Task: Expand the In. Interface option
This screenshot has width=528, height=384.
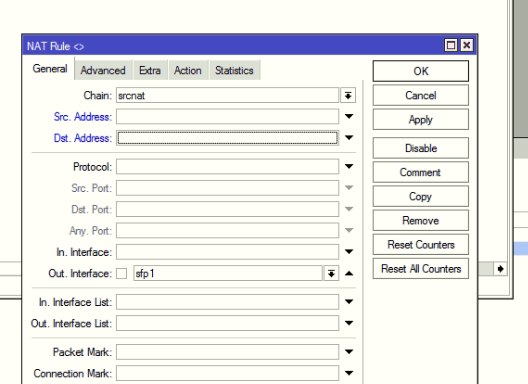Action: coord(349,251)
